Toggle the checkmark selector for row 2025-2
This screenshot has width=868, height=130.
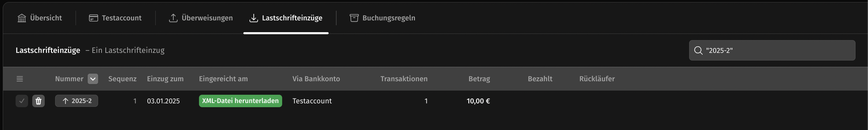tap(22, 101)
